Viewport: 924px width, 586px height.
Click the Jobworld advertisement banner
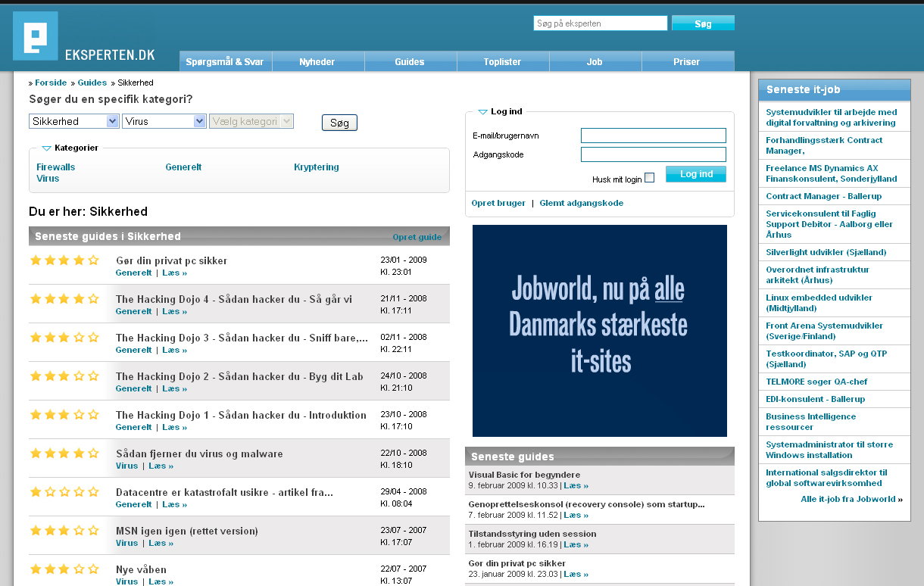tap(599, 331)
